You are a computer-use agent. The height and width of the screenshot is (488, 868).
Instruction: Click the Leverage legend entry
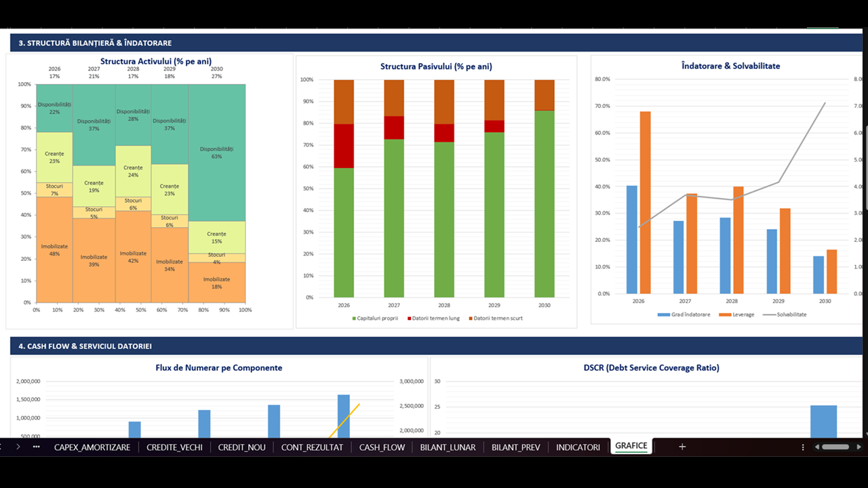pos(736,314)
